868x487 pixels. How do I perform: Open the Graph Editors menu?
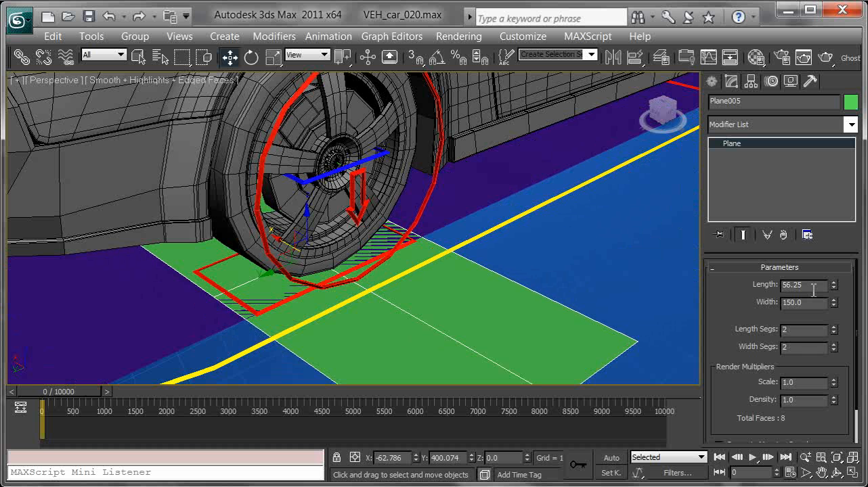[x=391, y=37]
